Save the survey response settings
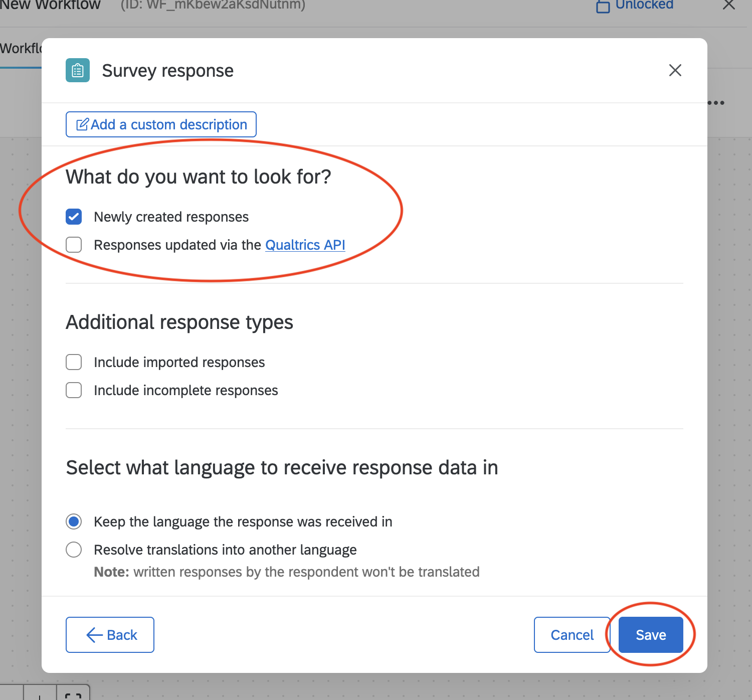Image resolution: width=752 pixels, height=700 pixels. (650, 635)
